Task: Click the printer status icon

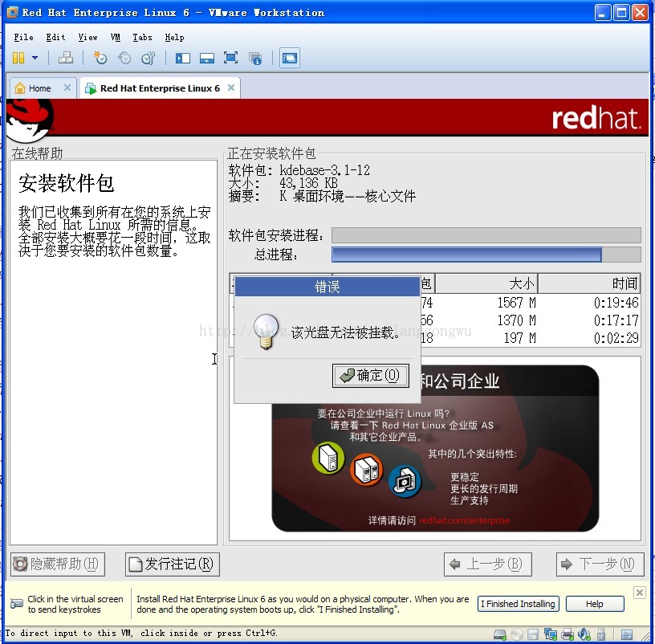Action: click(x=568, y=635)
